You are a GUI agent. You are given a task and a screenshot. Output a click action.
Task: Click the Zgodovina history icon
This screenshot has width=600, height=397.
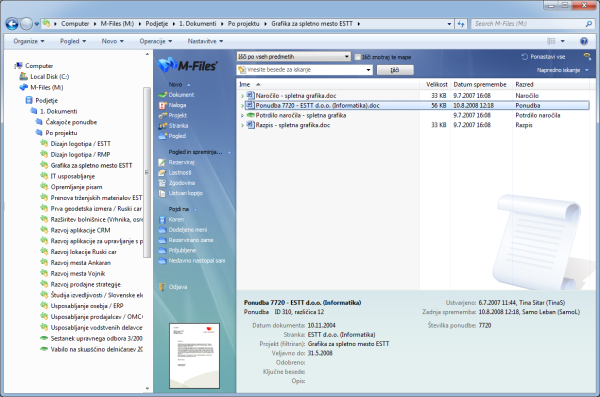pyautogui.click(x=162, y=183)
